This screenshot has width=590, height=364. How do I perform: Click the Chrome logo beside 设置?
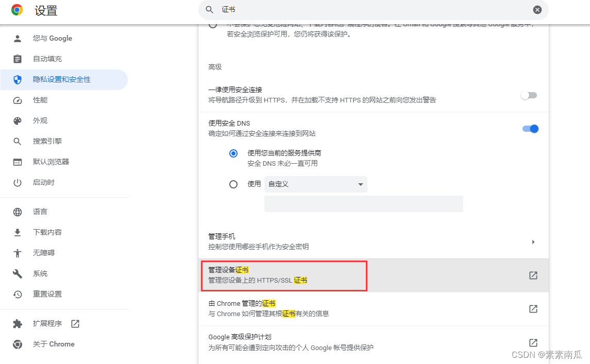[17, 10]
